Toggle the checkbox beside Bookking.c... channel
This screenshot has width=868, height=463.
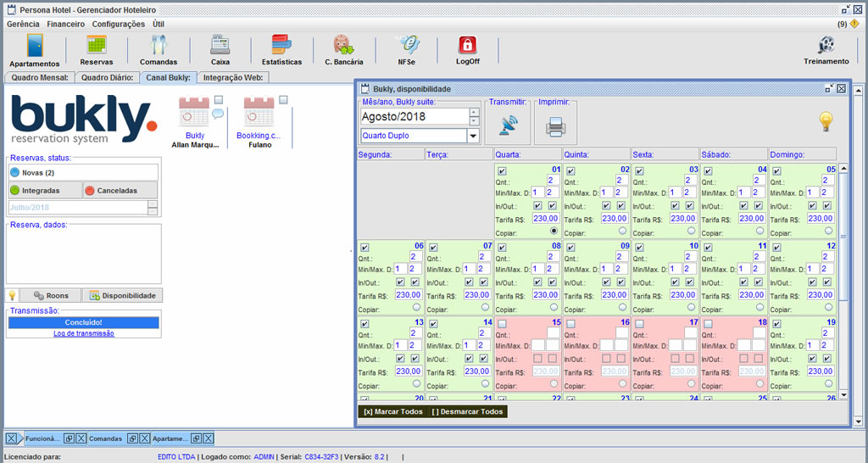(x=283, y=100)
